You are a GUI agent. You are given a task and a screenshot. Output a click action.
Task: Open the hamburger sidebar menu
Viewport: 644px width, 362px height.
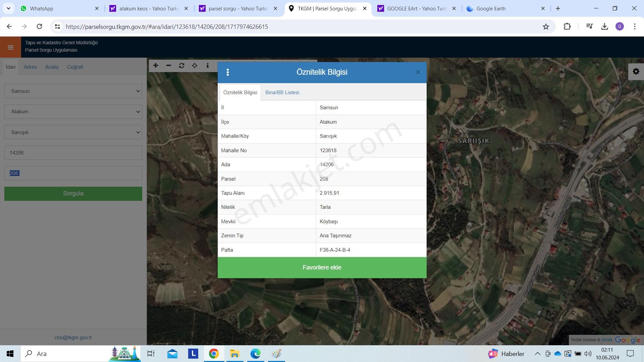coord(10,47)
